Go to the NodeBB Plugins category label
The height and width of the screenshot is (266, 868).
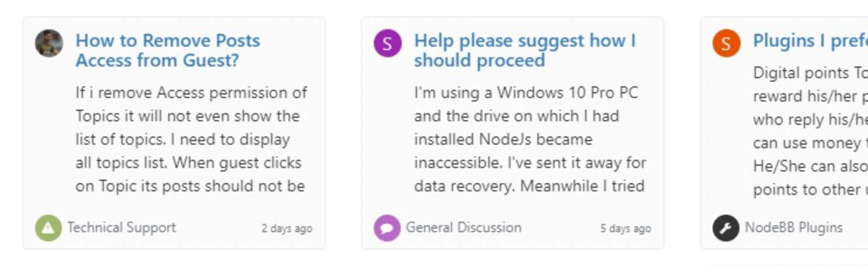point(794,228)
